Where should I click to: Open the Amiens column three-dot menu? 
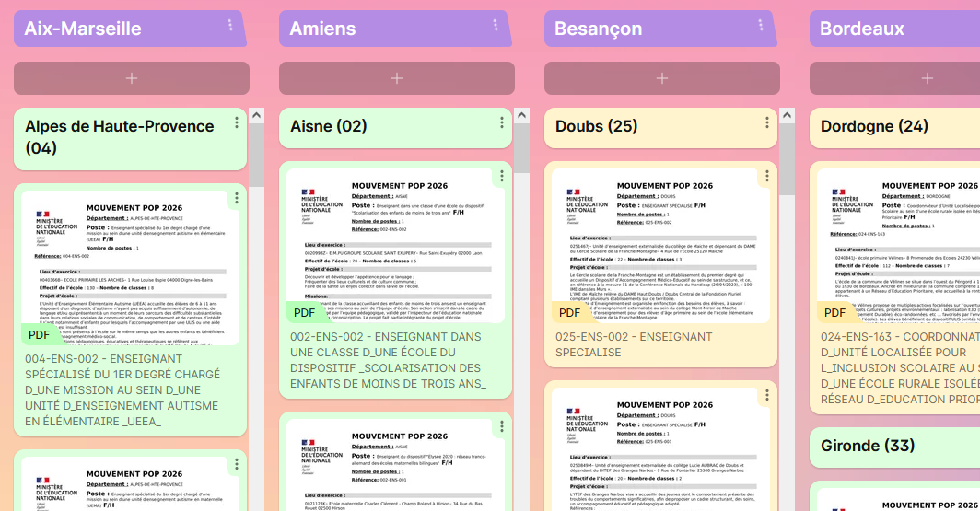496,26
